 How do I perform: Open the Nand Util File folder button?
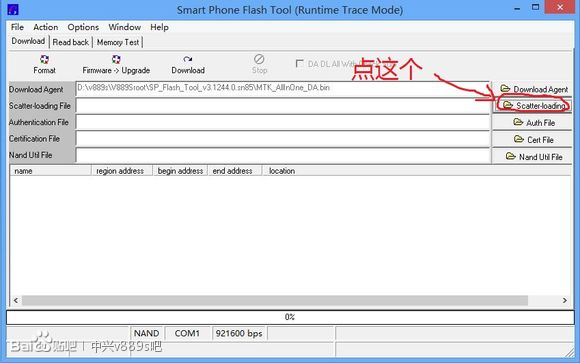click(533, 157)
